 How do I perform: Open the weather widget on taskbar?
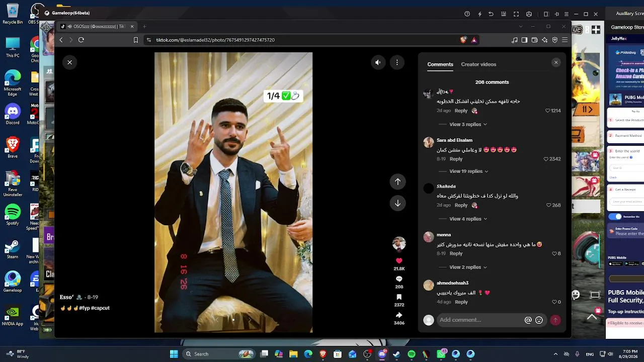click(x=15, y=354)
